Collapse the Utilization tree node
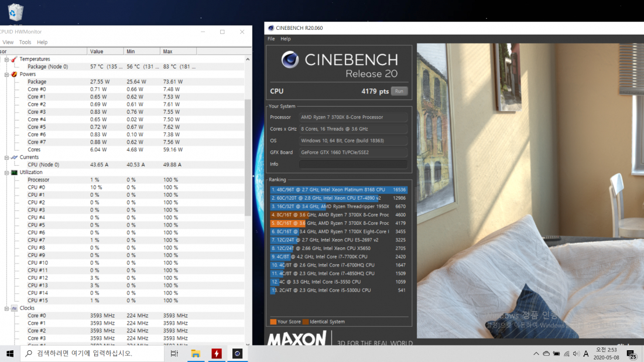The image size is (644, 362). pos(6,173)
